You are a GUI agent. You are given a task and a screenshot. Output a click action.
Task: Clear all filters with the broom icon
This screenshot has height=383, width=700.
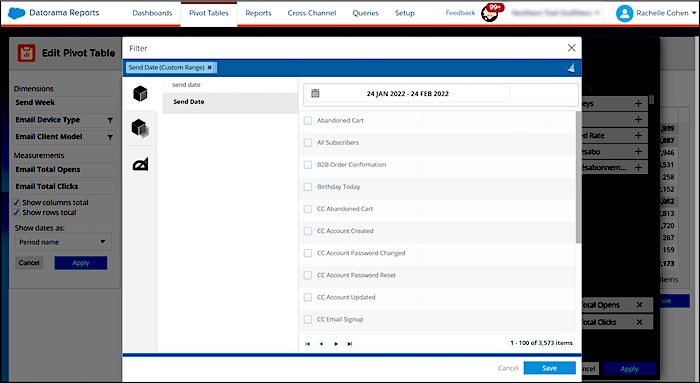pos(571,68)
